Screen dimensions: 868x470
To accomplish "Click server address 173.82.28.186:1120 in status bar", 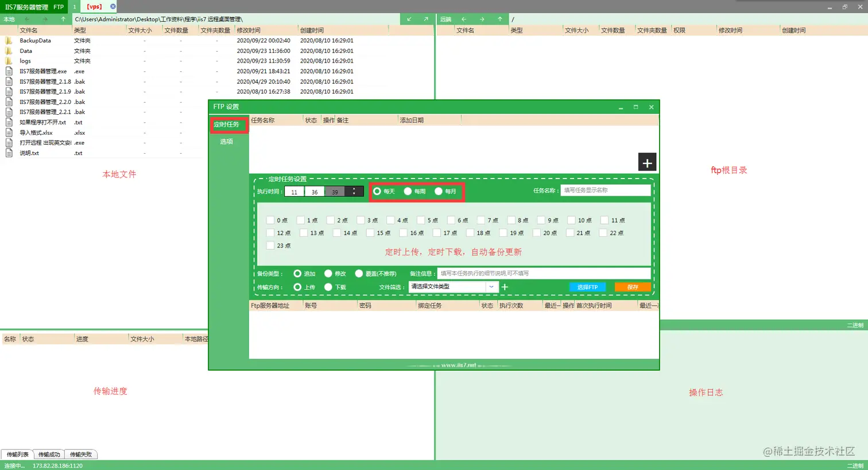I will (x=57, y=465).
